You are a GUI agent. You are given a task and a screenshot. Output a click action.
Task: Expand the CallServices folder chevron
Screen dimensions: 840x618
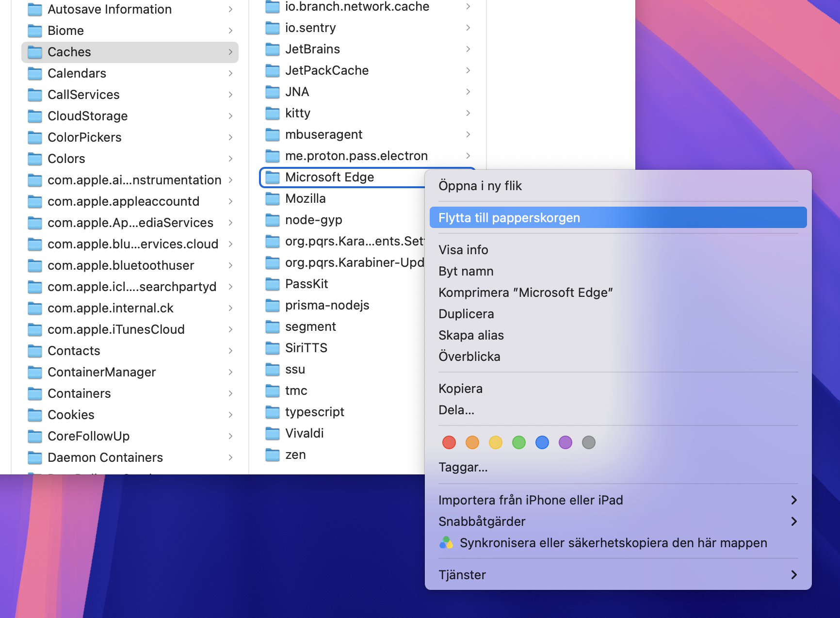pyautogui.click(x=230, y=95)
